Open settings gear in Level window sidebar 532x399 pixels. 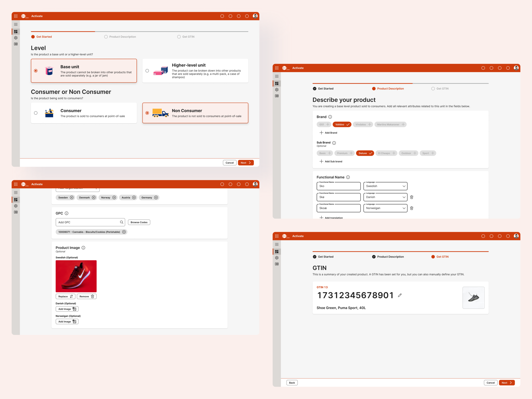click(16, 38)
